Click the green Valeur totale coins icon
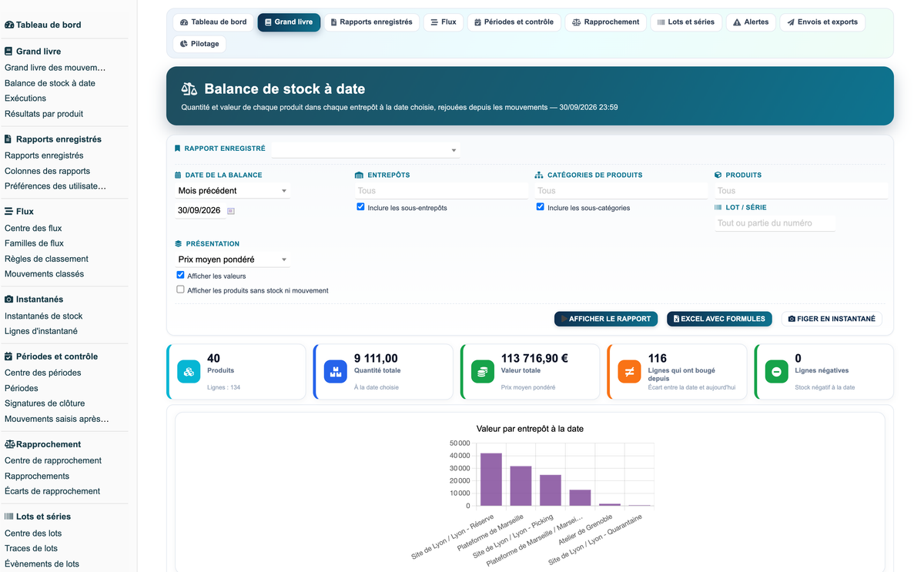This screenshot has height=572, width=924. pos(483,372)
